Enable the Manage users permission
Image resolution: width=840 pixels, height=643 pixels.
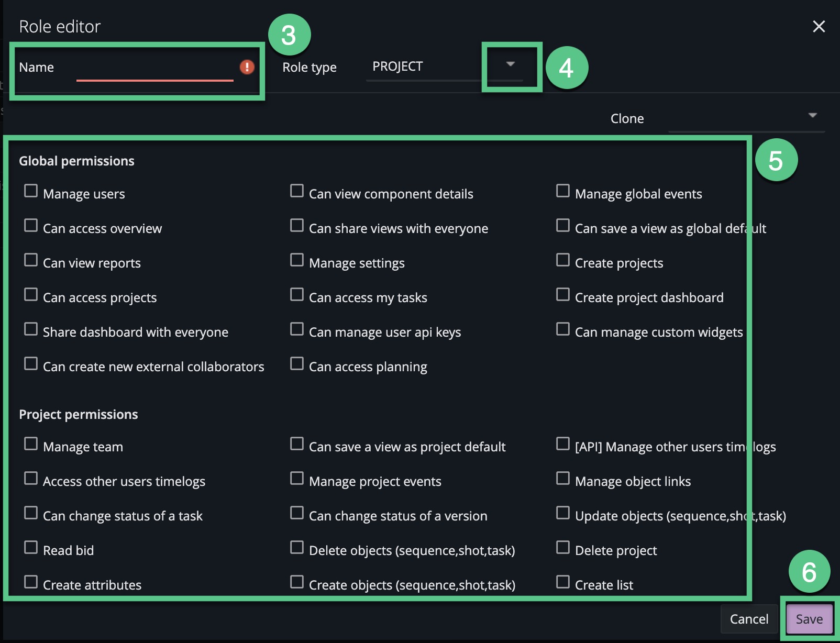(x=31, y=190)
